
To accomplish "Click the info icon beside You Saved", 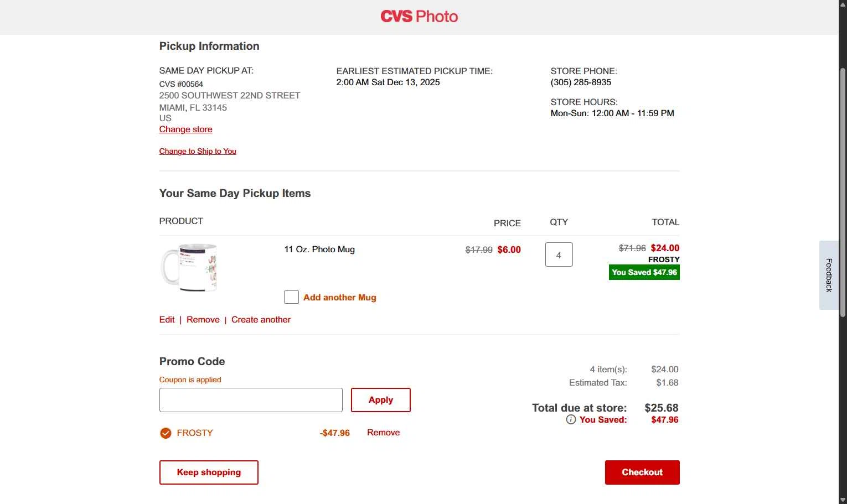I will tap(571, 419).
